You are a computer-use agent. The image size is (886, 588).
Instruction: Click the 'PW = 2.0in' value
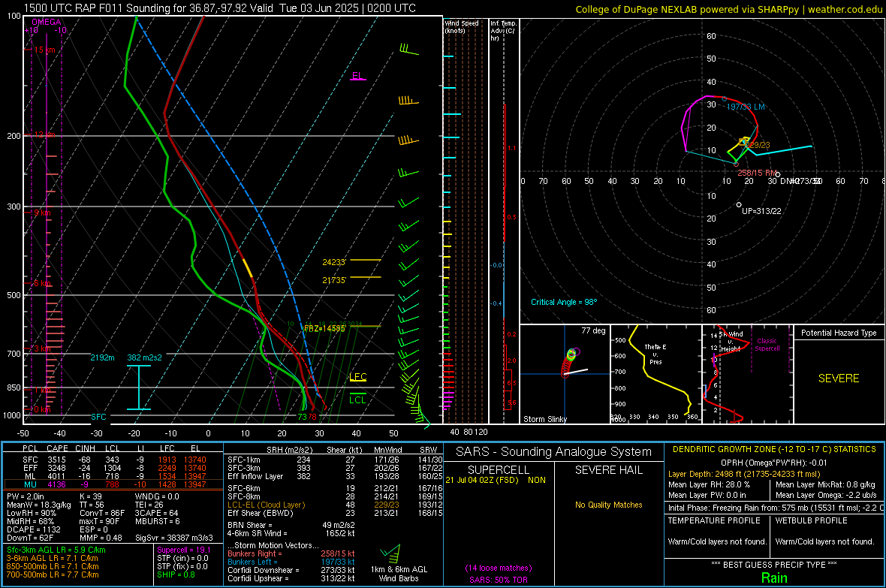click(x=26, y=497)
